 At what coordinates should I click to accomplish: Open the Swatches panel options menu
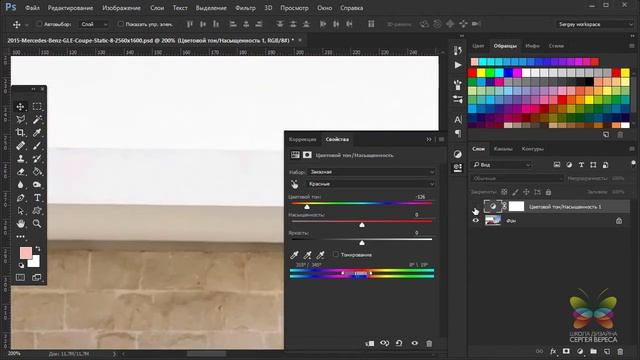coord(632,46)
